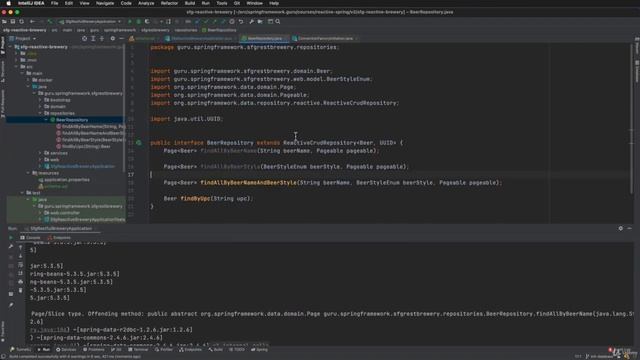Open the Problems tool window button
The image size is (640, 360).
(x=93, y=349)
